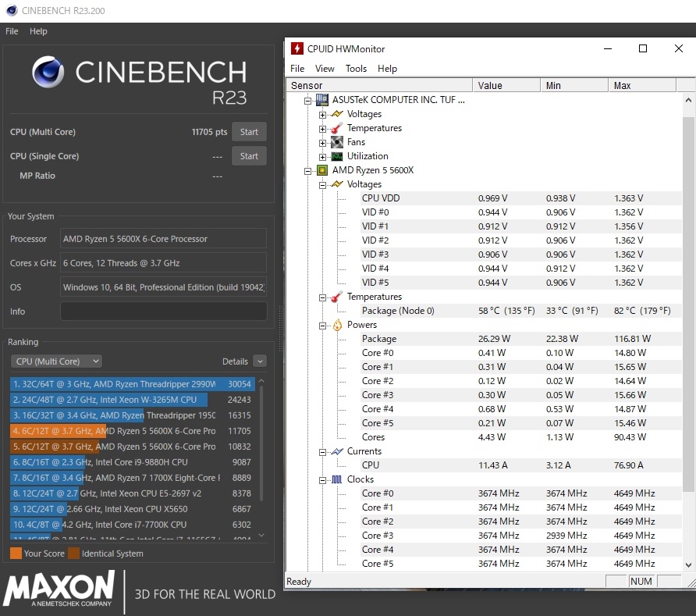The width and height of the screenshot is (696, 616).
Task: Click the MAXON logo at bottom
Action: tap(59, 589)
